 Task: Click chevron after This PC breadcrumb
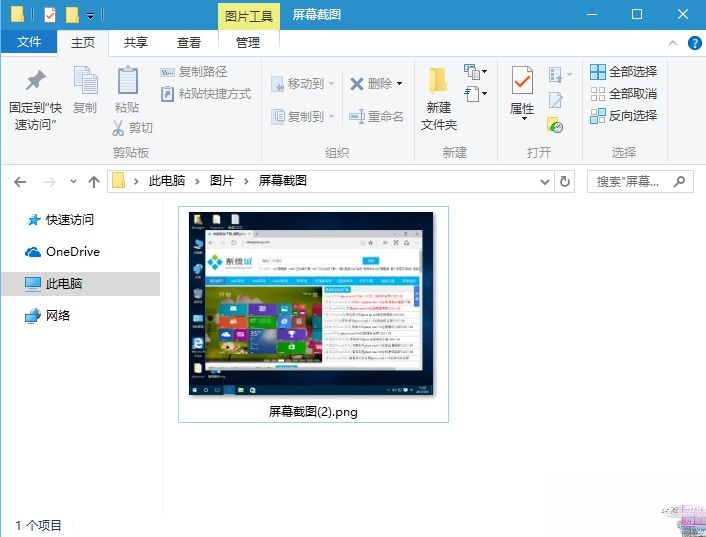tap(197, 181)
